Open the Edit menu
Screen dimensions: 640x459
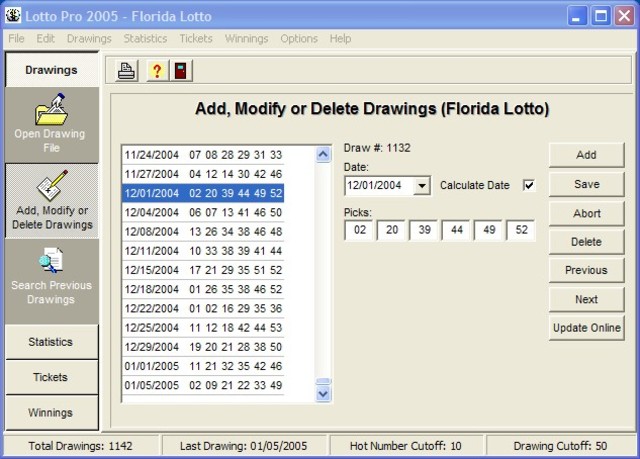click(x=45, y=38)
